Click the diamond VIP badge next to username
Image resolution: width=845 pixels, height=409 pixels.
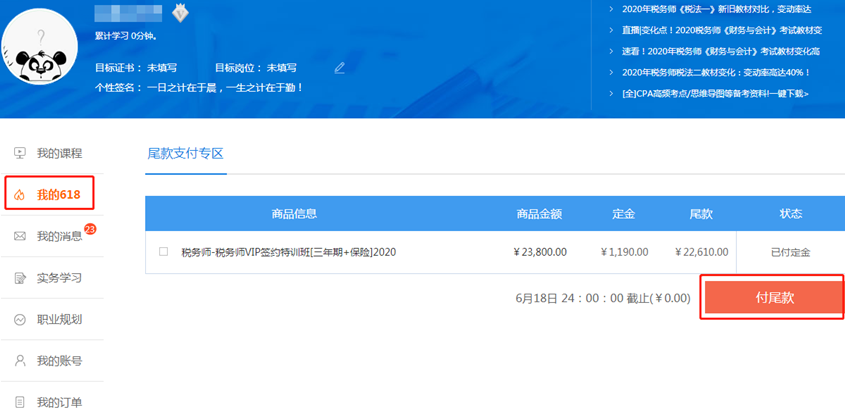[180, 13]
